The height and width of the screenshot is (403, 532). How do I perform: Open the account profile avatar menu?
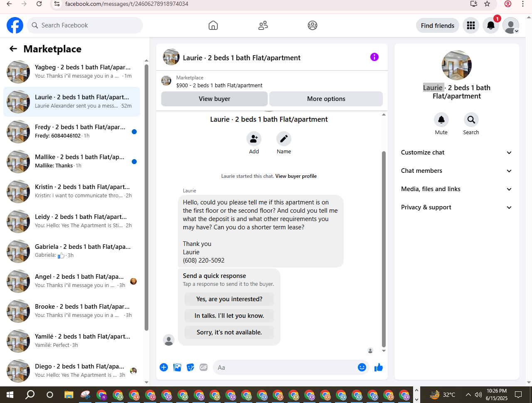click(511, 25)
